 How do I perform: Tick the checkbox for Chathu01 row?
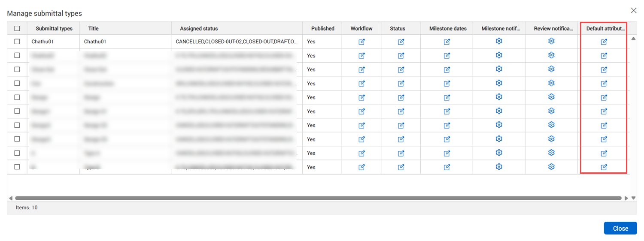(17, 42)
